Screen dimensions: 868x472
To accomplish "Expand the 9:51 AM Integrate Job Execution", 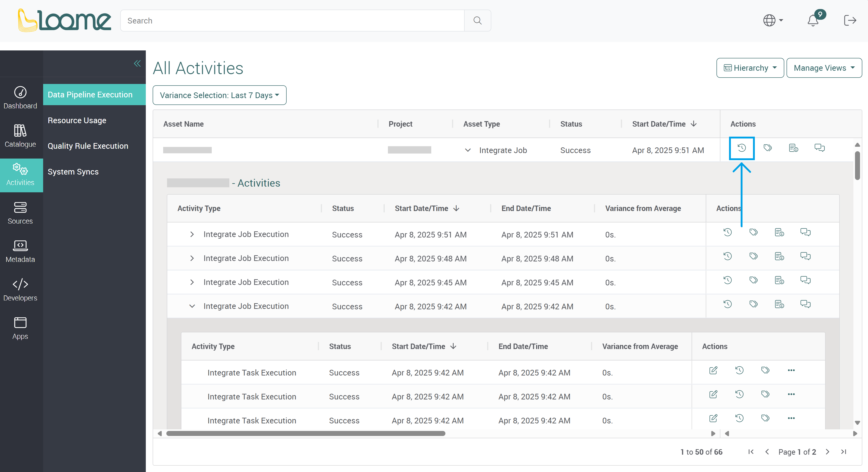I will (192, 235).
